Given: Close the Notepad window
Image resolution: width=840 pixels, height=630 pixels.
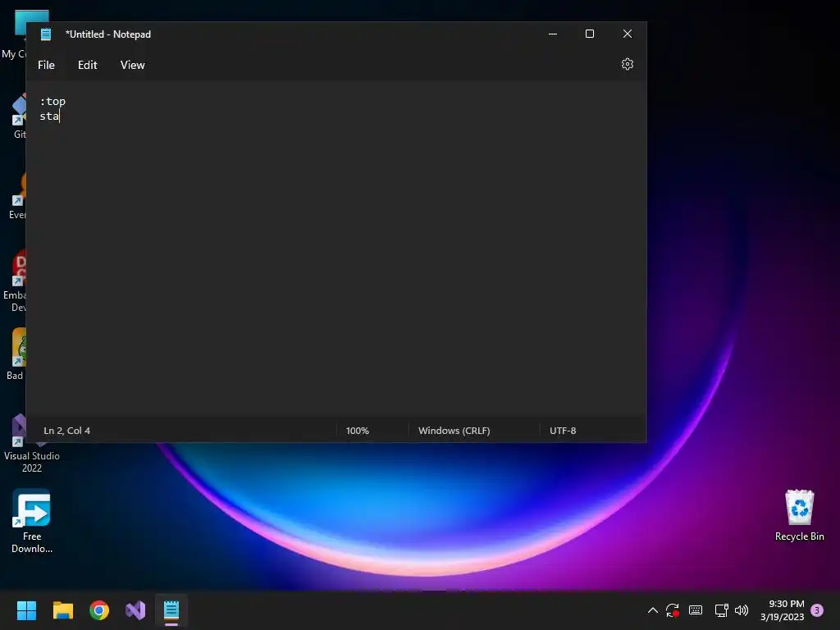Looking at the screenshot, I should [628, 34].
